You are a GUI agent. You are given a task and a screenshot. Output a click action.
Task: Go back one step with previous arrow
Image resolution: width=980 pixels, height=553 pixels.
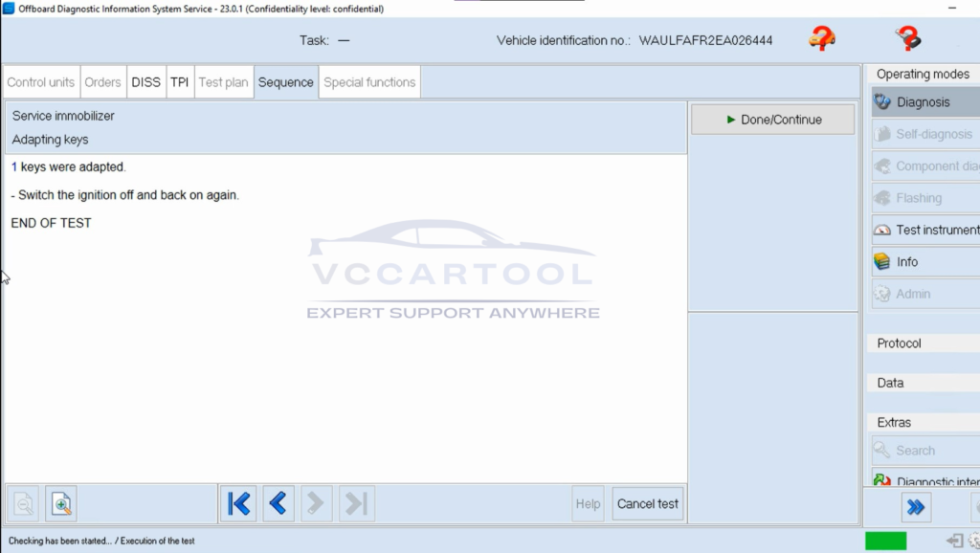[278, 503]
